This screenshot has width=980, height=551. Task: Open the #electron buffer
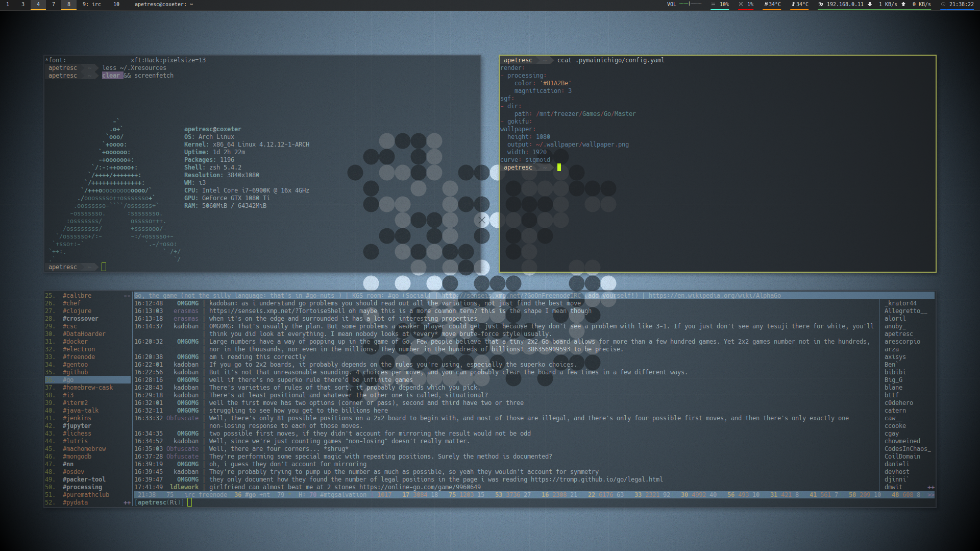pos(79,349)
